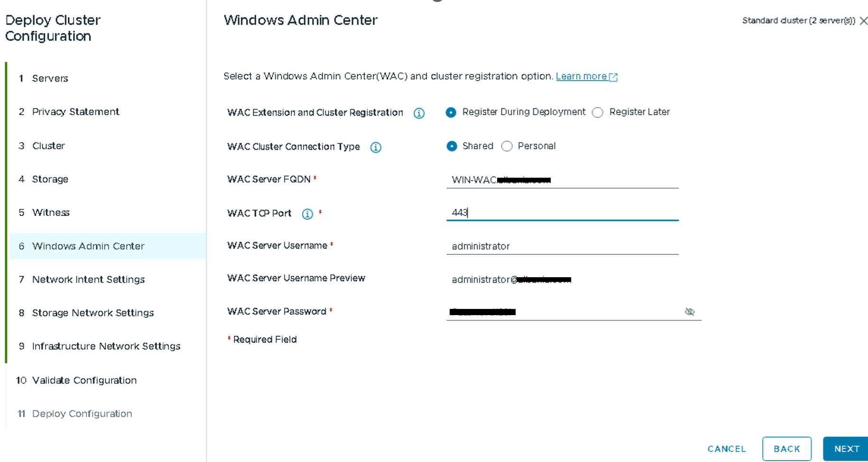This screenshot has height=462, width=868.
Task: Click info icon for WAC Cluster Connection Type
Action: point(376,147)
